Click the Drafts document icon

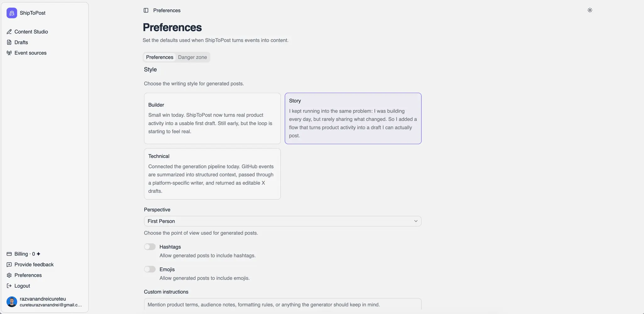[9, 42]
